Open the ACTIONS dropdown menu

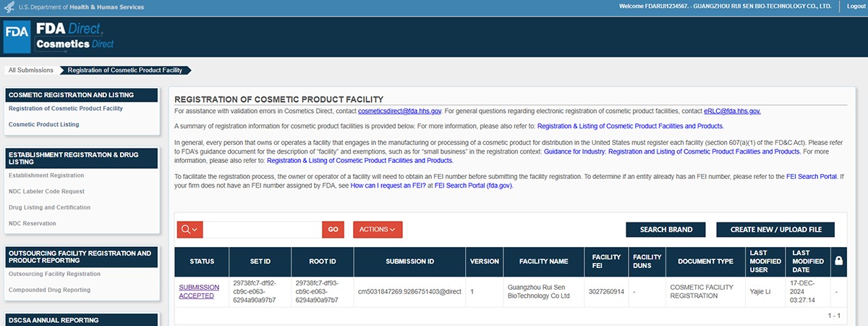[x=378, y=229]
